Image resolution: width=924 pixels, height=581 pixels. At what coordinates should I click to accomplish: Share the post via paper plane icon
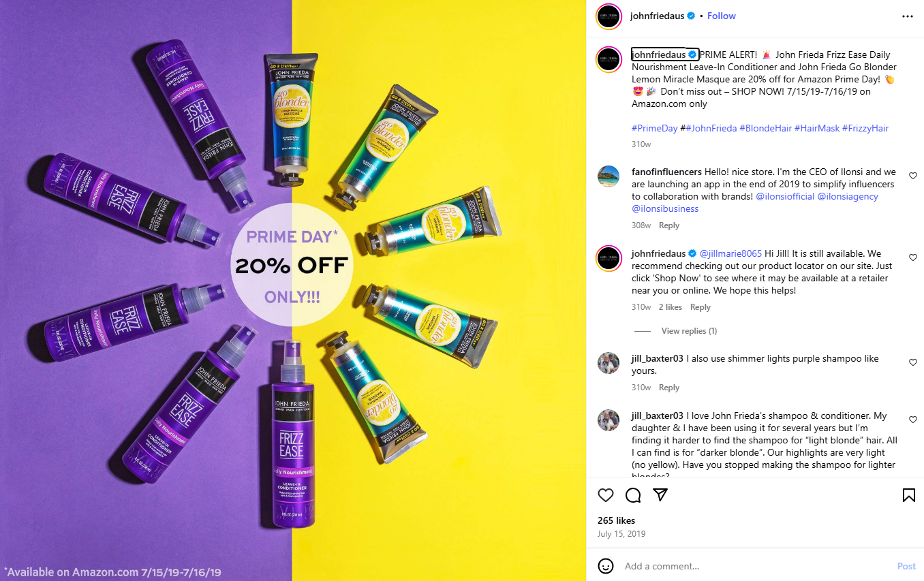coord(660,494)
